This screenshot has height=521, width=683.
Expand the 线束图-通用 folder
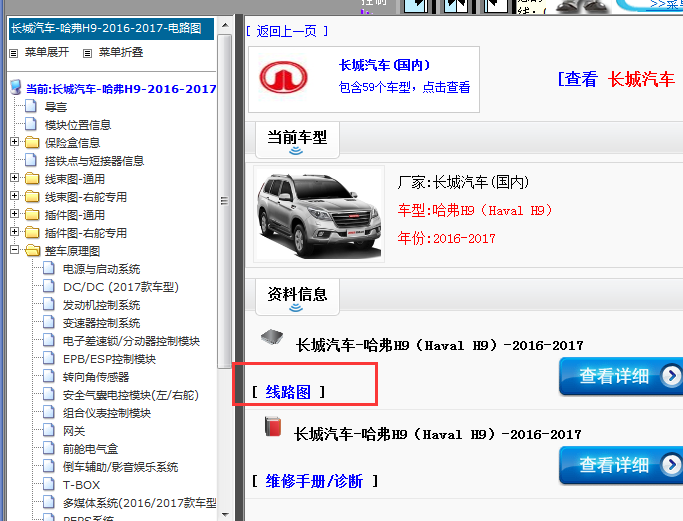[x=14, y=178]
